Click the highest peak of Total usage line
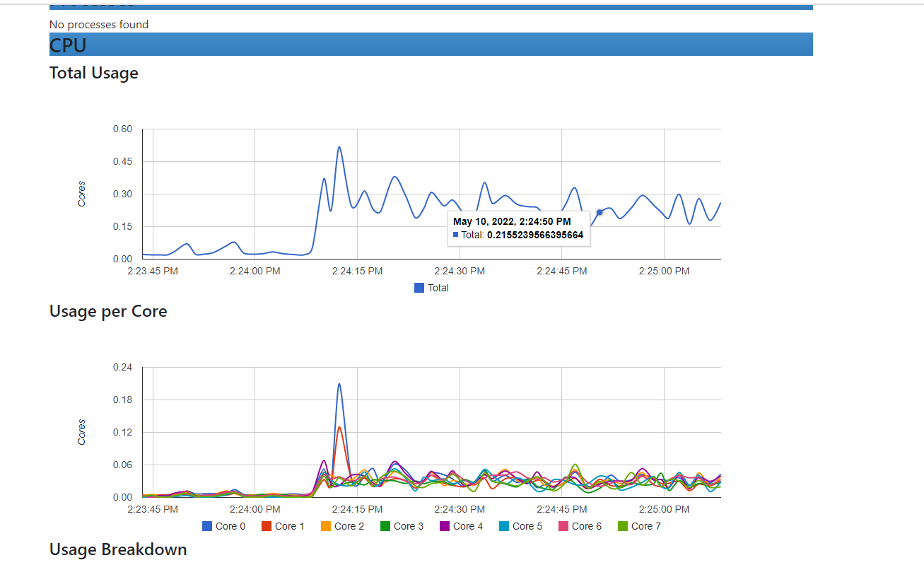Screen dimensions: 924x577 point(339,147)
